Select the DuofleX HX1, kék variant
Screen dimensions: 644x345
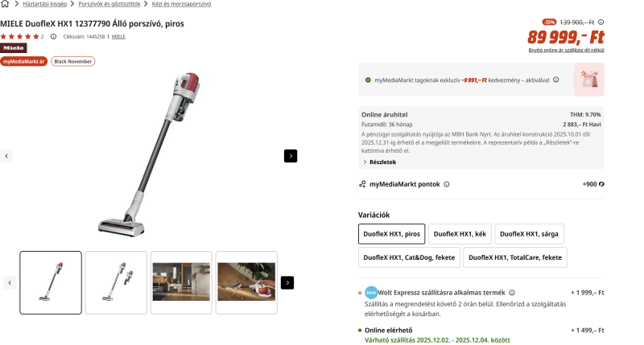(x=459, y=234)
